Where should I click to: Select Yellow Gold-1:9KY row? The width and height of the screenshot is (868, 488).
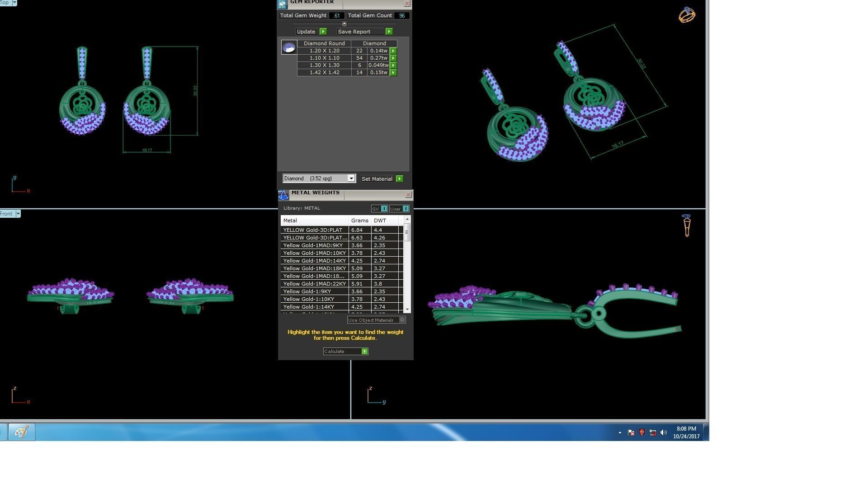click(x=342, y=291)
